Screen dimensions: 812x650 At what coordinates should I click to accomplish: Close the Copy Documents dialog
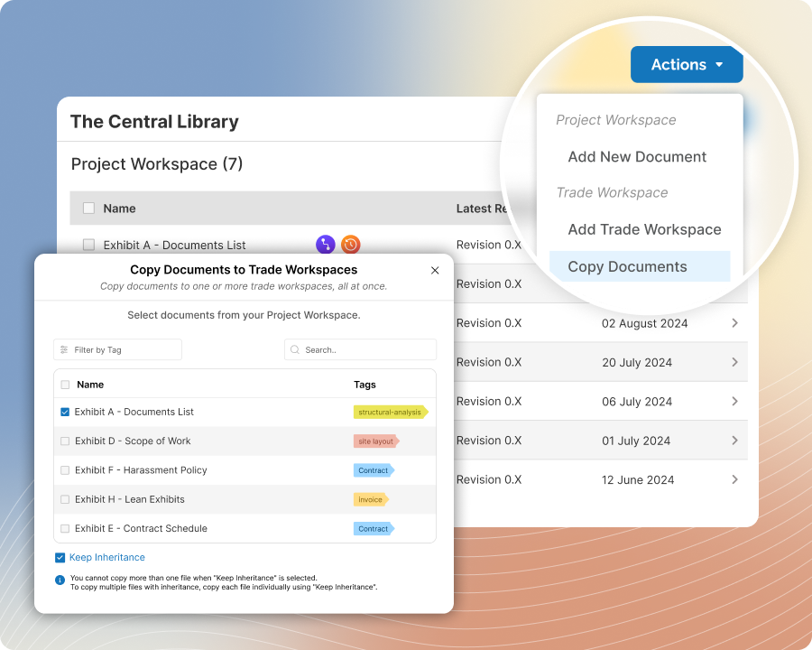(x=435, y=270)
